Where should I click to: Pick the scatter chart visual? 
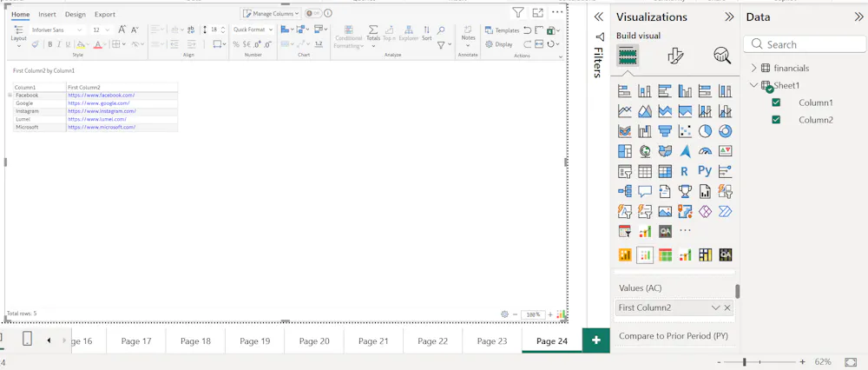pos(685,131)
